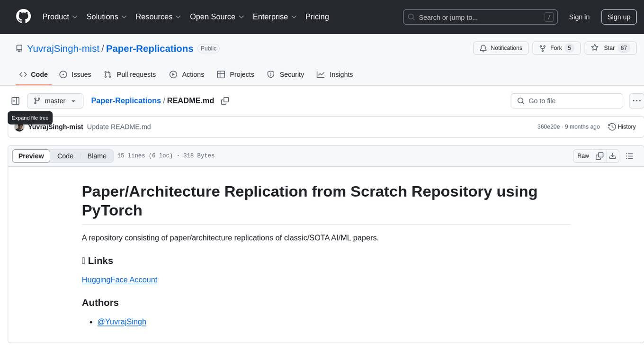Screen dimensions: 644x362
Task: Open the document outline list icon
Action: click(x=629, y=156)
